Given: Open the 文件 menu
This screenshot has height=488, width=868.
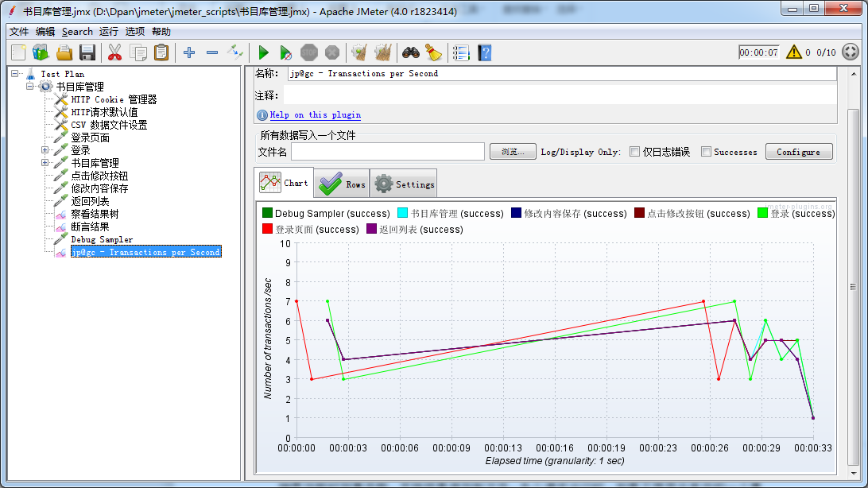Looking at the screenshot, I should click(x=19, y=32).
